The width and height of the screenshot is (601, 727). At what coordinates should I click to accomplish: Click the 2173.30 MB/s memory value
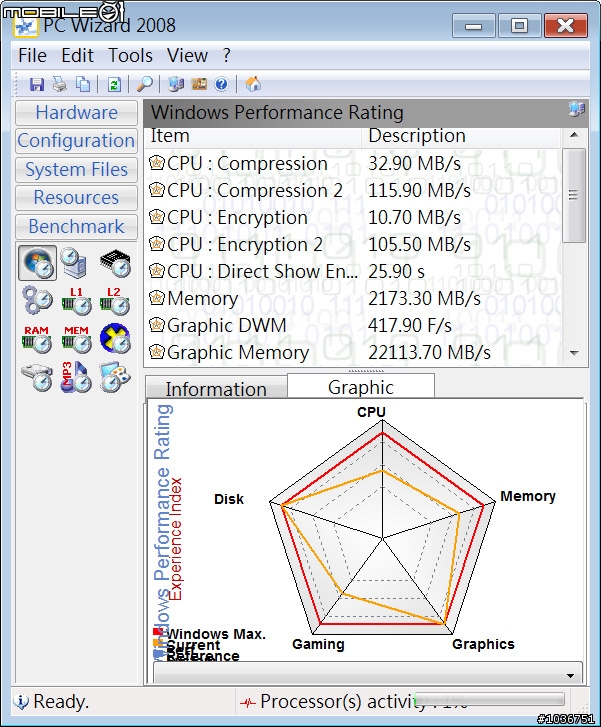click(x=424, y=299)
